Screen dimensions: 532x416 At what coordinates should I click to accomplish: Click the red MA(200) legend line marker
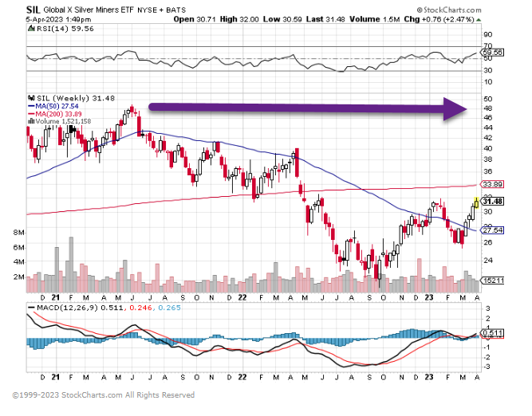click(x=32, y=114)
